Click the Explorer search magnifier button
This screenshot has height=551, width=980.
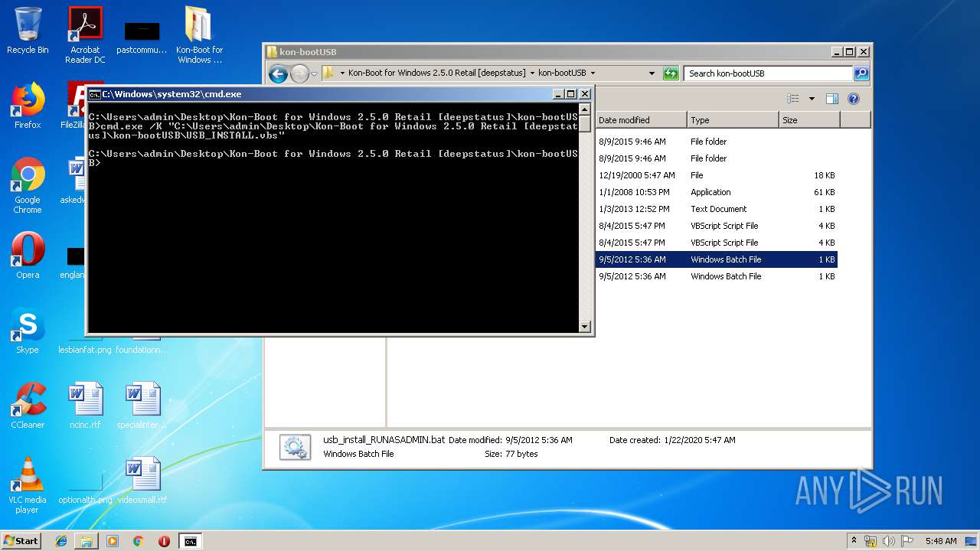[861, 73]
